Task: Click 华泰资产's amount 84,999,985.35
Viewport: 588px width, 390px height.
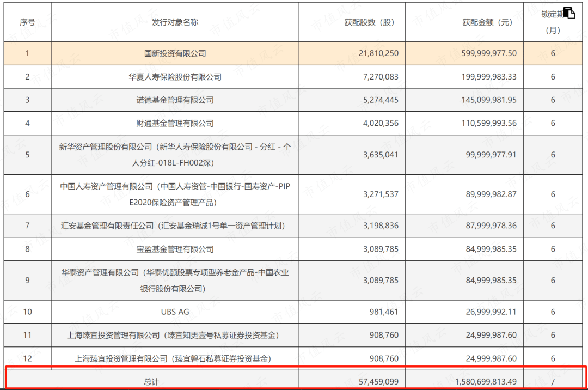Action: pyautogui.click(x=491, y=281)
